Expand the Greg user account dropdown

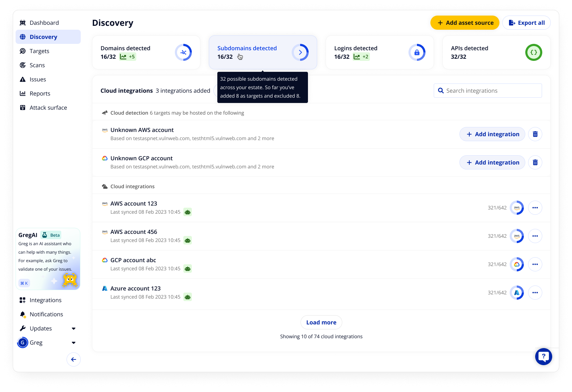point(74,343)
